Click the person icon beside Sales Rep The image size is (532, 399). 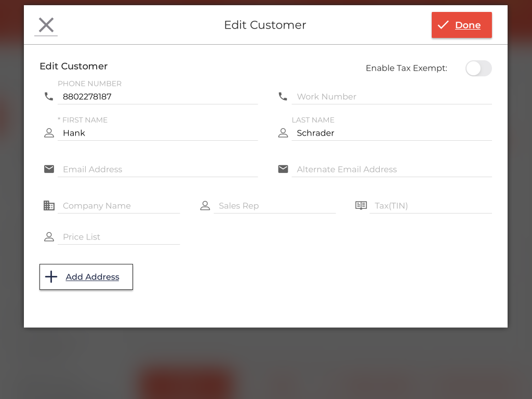pyautogui.click(x=205, y=206)
